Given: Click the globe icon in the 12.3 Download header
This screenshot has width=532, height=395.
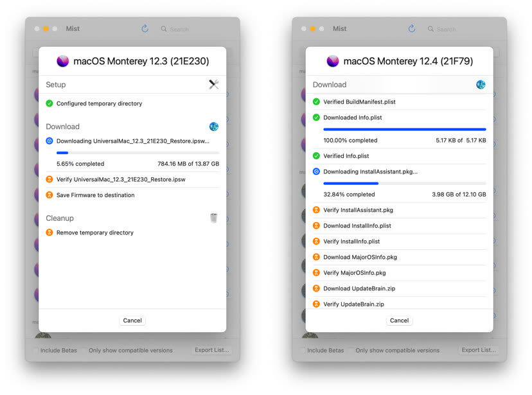Looking at the screenshot, I should [x=214, y=127].
